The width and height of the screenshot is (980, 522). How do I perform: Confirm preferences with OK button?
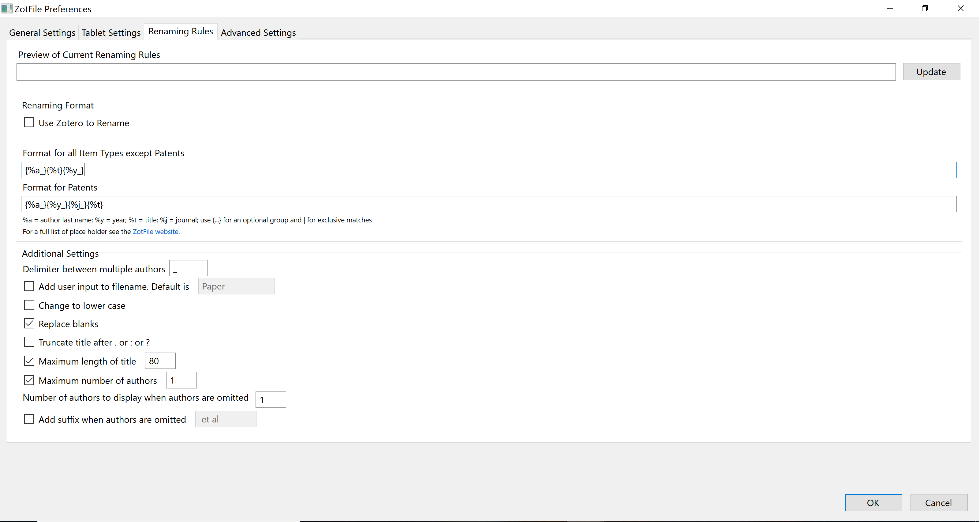pyautogui.click(x=873, y=503)
